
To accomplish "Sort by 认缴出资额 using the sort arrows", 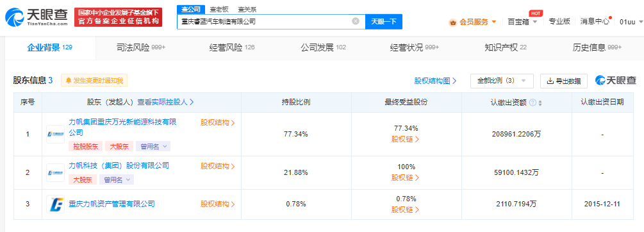I will [540, 103].
